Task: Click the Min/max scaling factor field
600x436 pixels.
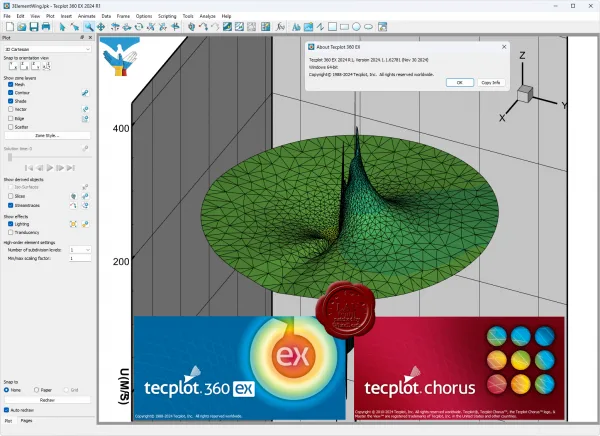Action: [80, 258]
